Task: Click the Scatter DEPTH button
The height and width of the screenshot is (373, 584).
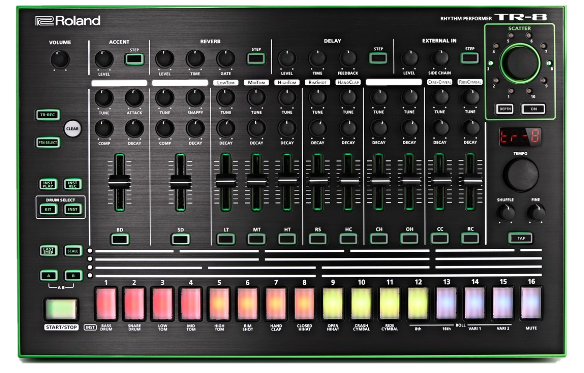Action: coord(505,109)
